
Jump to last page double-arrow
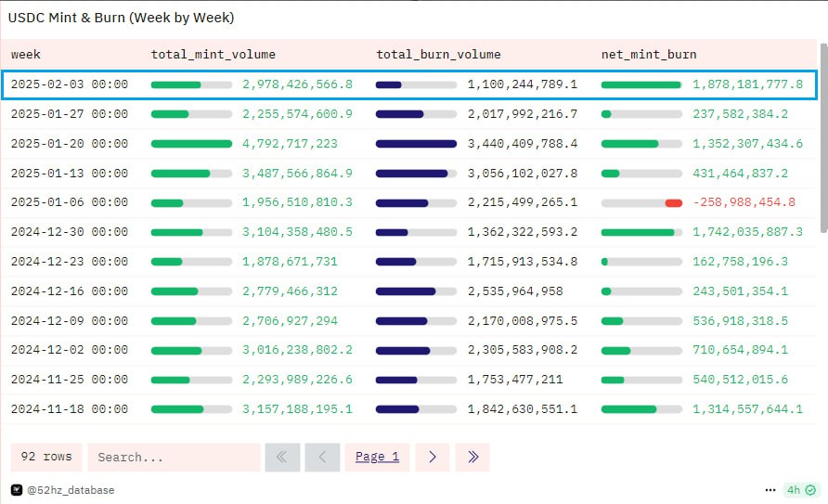tap(472, 457)
